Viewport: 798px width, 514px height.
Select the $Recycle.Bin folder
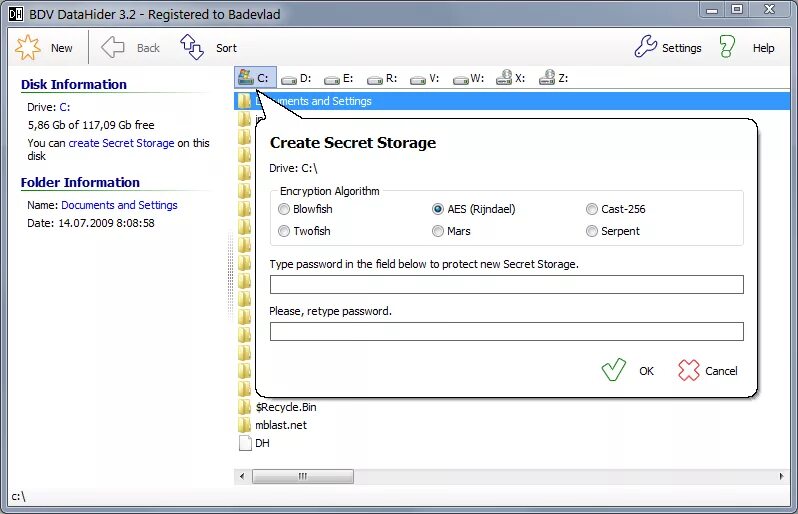coord(286,407)
